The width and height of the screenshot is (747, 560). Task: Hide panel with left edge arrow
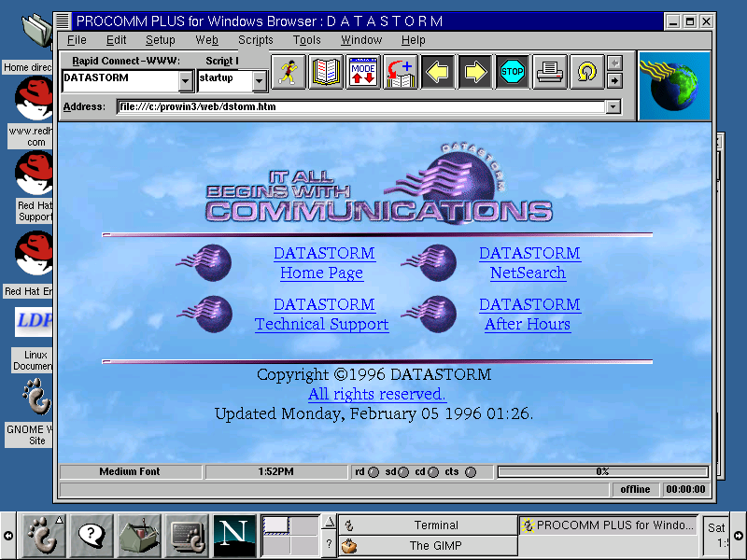click(x=8, y=536)
